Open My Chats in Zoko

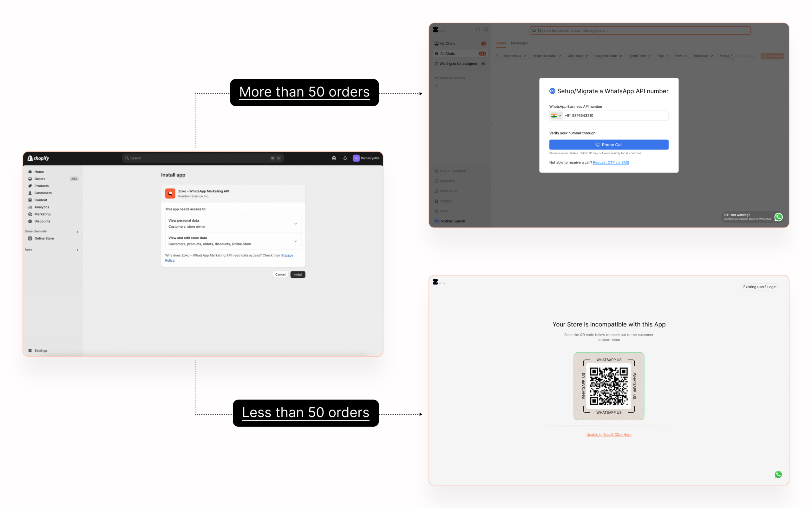[460, 44]
